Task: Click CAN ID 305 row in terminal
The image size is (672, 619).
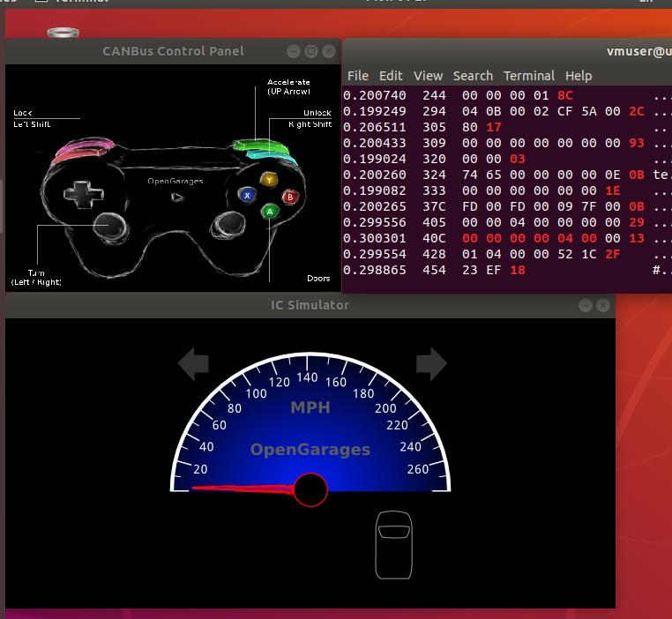Action: [507, 127]
